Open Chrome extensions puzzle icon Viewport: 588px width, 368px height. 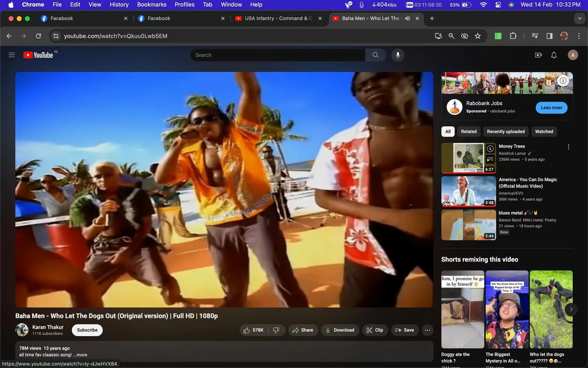(513, 36)
